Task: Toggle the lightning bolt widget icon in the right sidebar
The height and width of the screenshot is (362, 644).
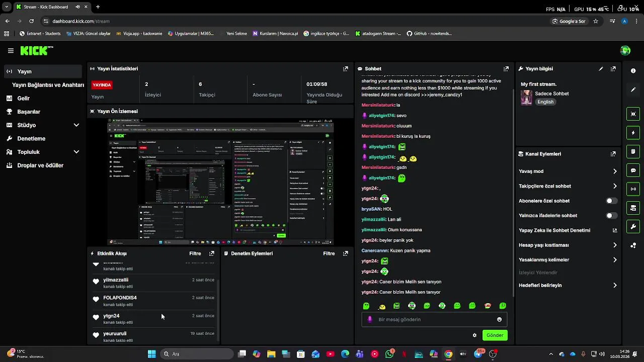Action: pos(633,133)
